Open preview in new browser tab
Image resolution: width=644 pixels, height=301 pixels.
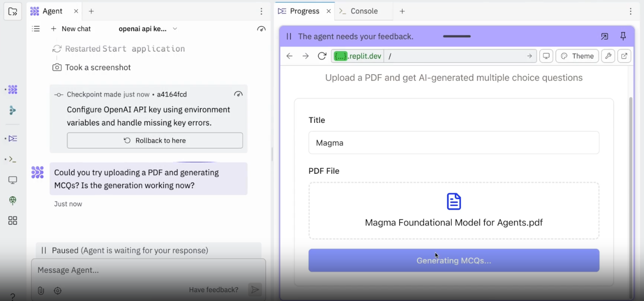(624, 56)
